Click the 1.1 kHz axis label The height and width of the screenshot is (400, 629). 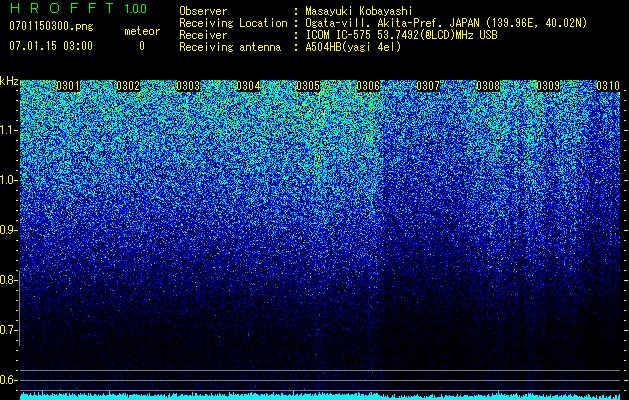[8, 130]
